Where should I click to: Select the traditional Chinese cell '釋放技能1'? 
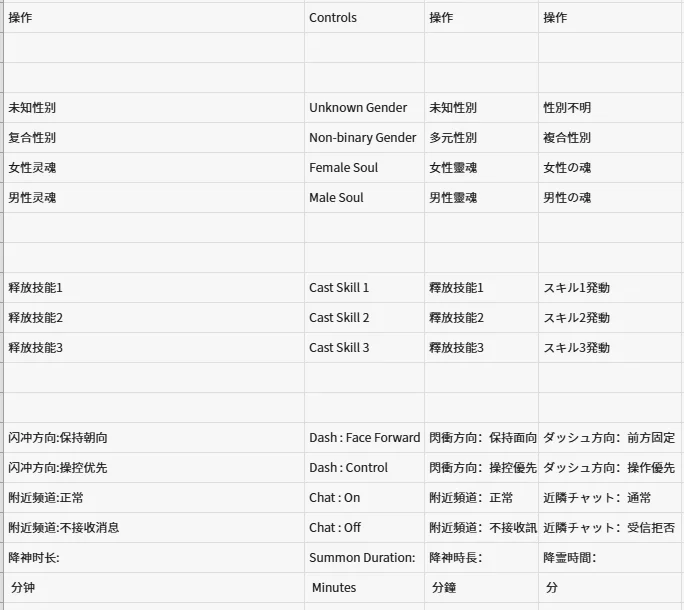[481, 288]
